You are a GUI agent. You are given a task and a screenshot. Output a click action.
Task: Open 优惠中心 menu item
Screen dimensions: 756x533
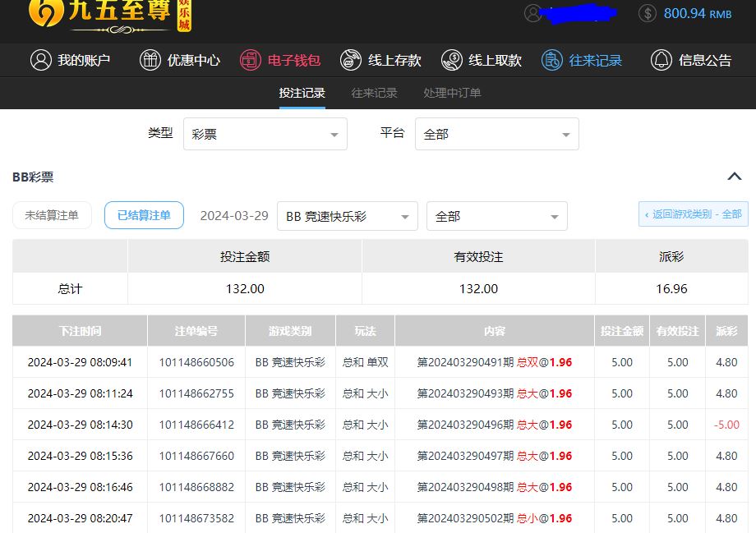click(x=180, y=60)
